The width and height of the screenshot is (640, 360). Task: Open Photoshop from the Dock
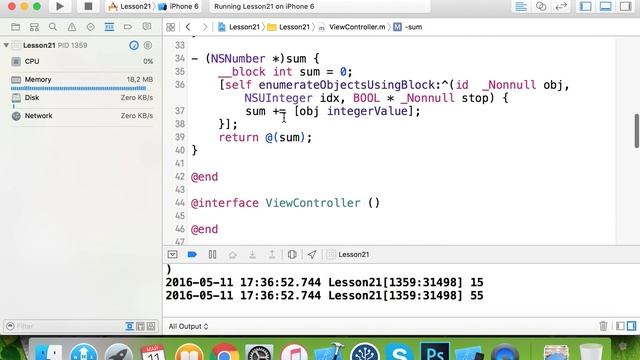pos(434,352)
